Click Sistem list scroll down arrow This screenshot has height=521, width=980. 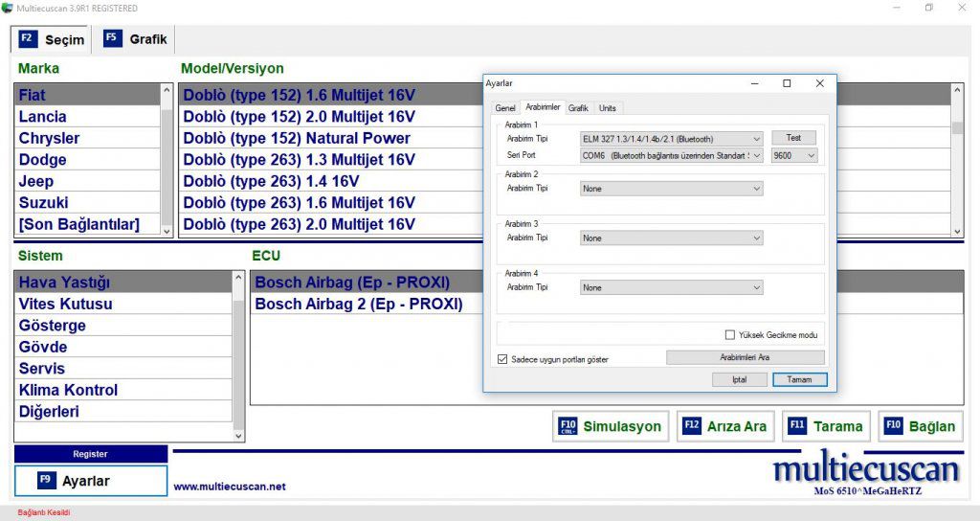coord(238,436)
